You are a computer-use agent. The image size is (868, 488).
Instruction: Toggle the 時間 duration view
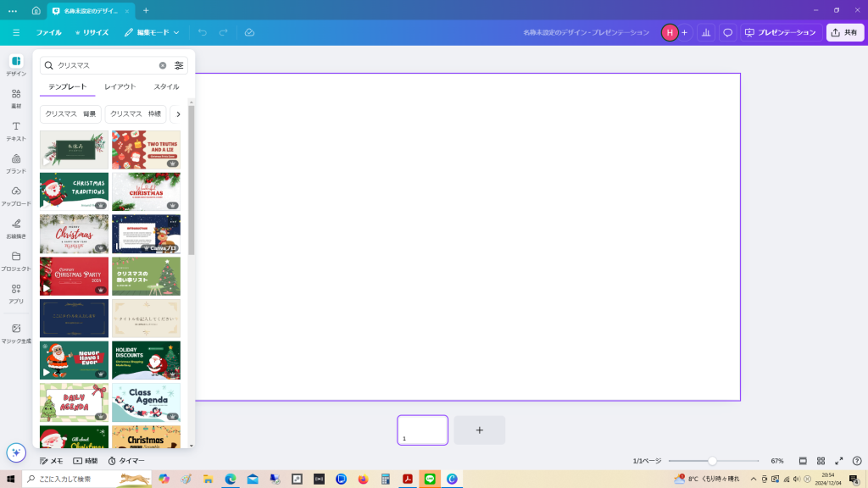(85, 461)
